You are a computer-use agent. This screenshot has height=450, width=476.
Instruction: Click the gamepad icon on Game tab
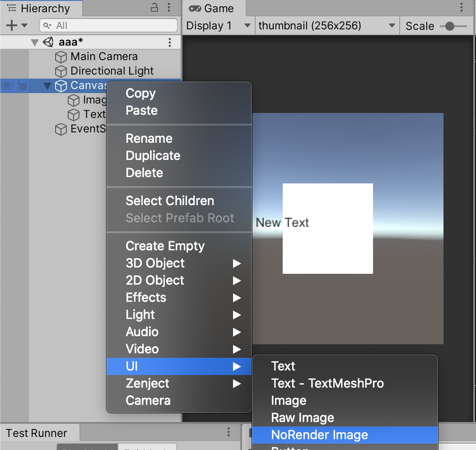pyautogui.click(x=195, y=9)
